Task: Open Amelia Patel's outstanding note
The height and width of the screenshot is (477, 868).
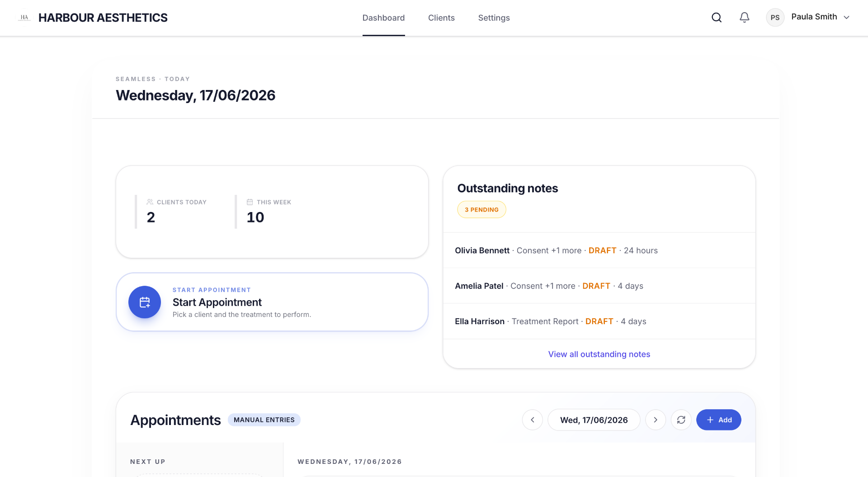Action: pyautogui.click(x=599, y=286)
